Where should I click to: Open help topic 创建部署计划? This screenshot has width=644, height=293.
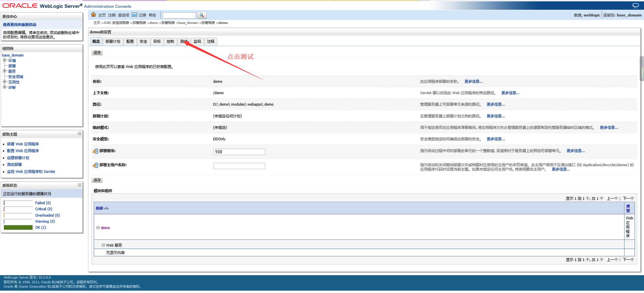coord(18,158)
